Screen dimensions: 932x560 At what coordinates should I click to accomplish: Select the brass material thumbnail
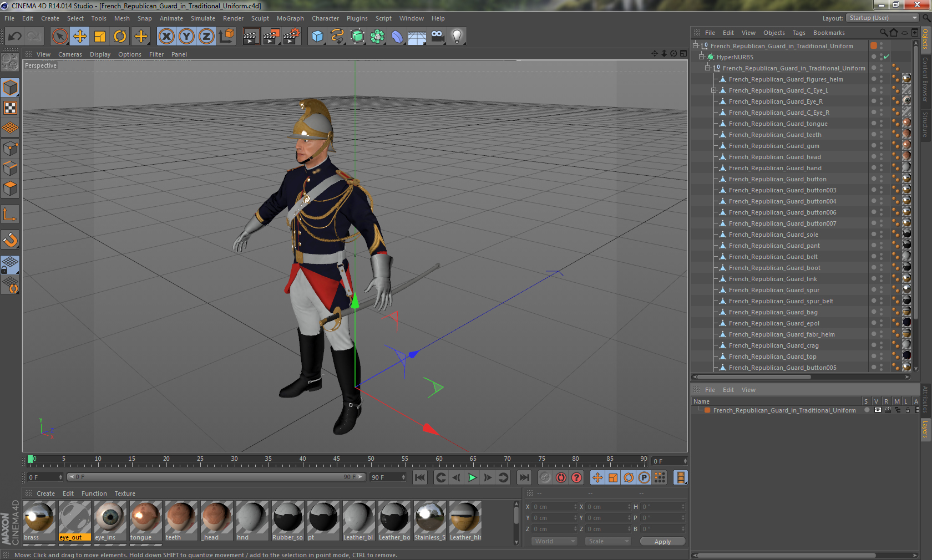click(x=39, y=521)
